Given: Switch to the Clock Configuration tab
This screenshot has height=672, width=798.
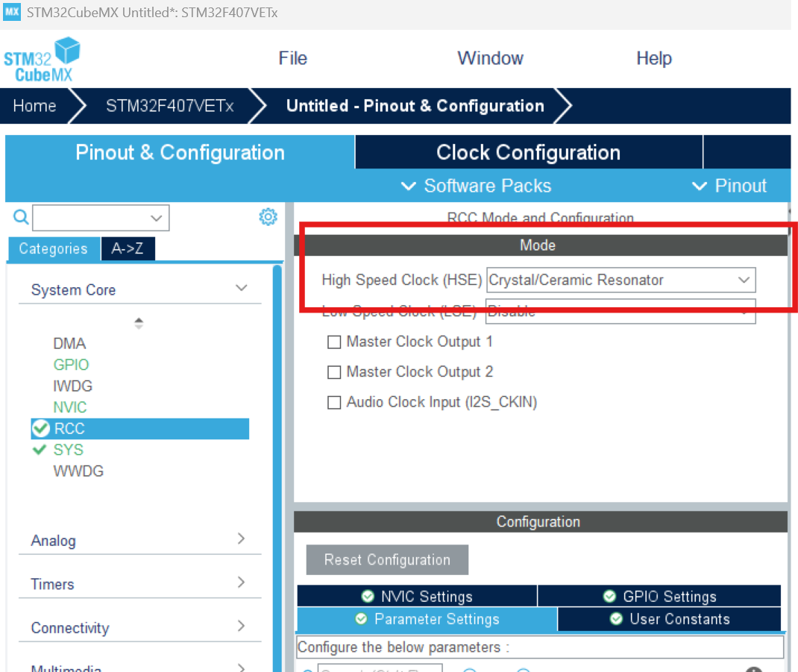Looking at the screenshot, I should 528,152.
